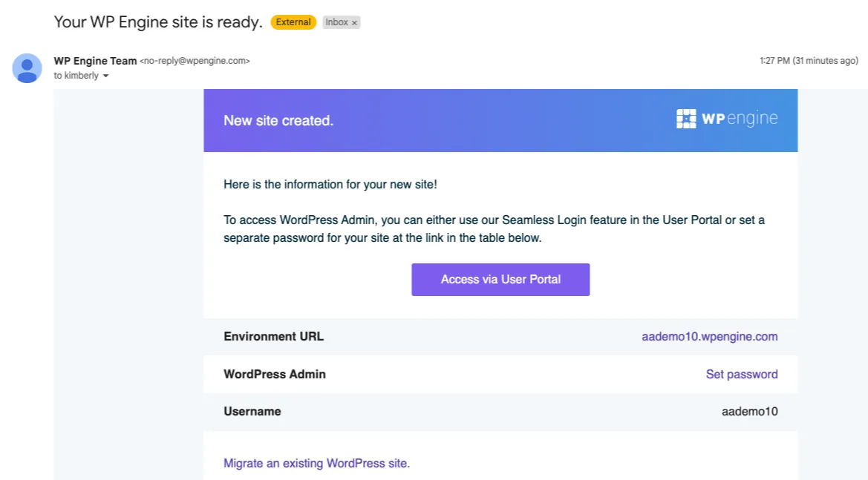Click the sender profile avatar icon
This screenshot has height=480, width=868.
[x=27, y=68]
